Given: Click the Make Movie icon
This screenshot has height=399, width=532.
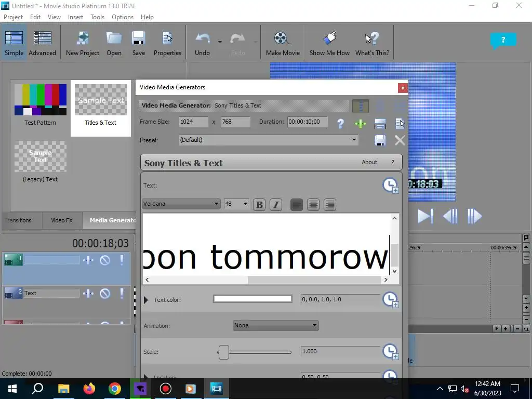Looking at the screenshot, I should (283, 43).
